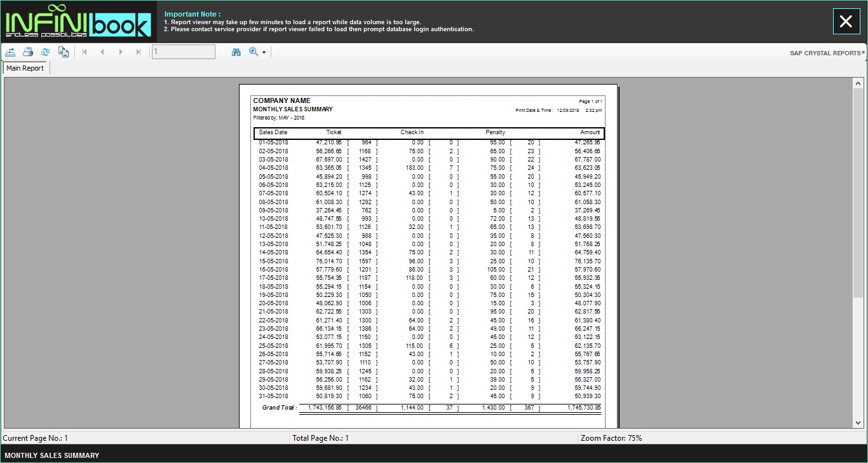Screen dimensions: 868x463
Task: Go to next page arrow
Action: click(121, 52)
